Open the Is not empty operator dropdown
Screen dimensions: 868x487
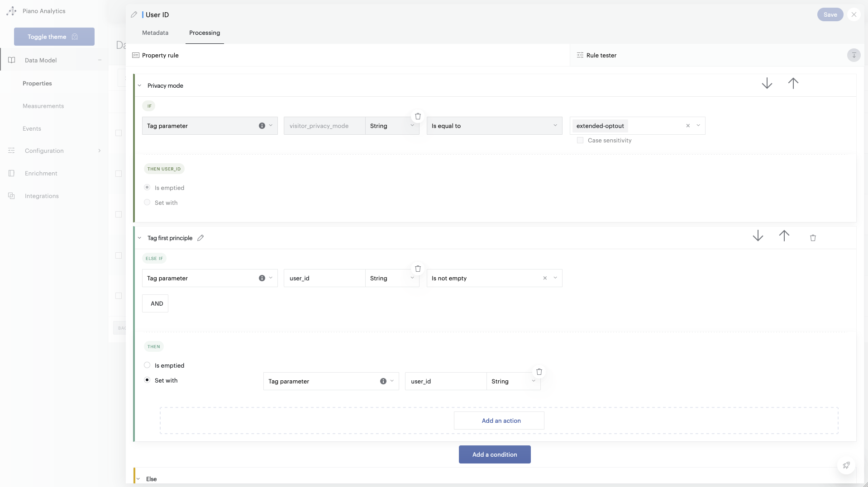pyautogui.click(x=555, y=278)
